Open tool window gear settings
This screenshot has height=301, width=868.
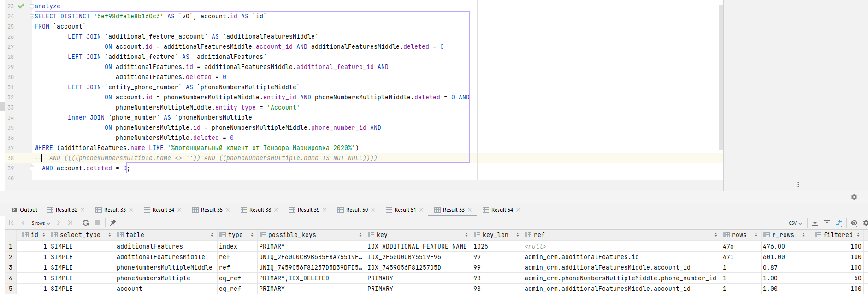click(854, 197)
